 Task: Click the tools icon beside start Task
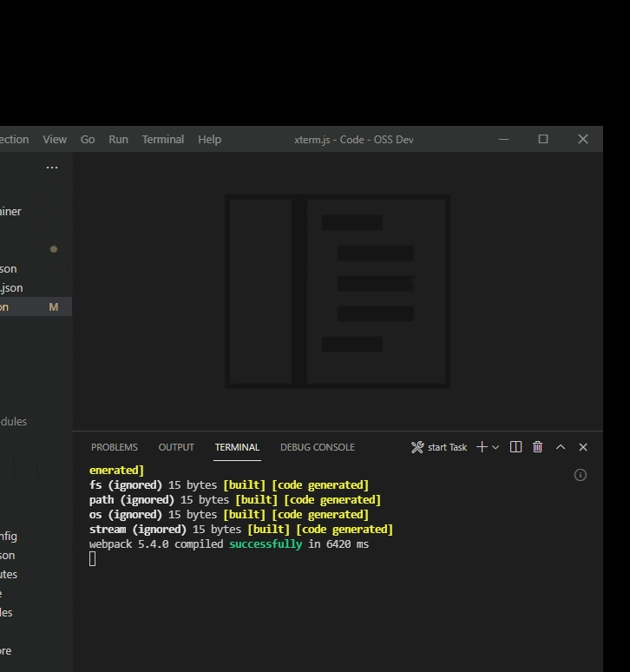point(417,447)
